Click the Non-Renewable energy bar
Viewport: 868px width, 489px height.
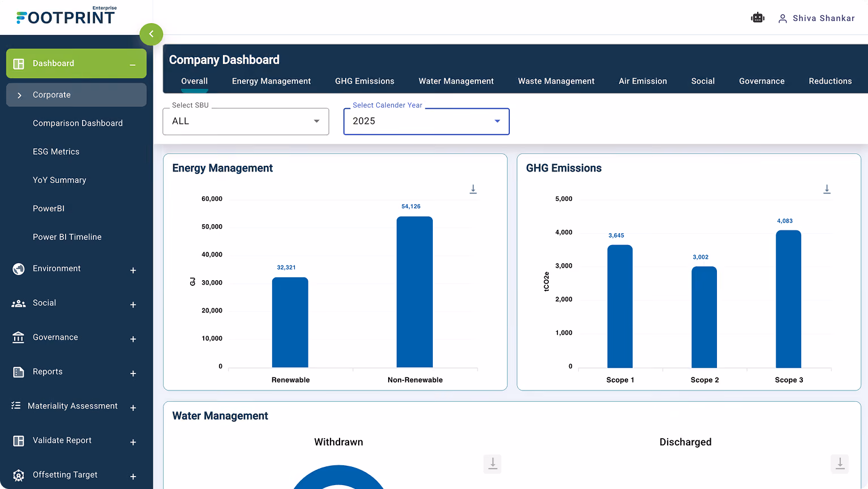coord(415,292)
